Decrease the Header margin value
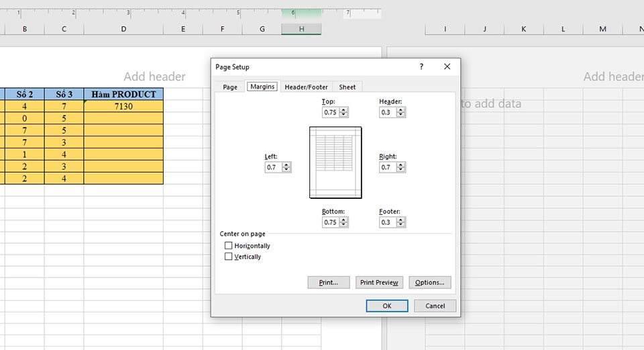This screenshot has height=350, width=644. tap(401, 115)
